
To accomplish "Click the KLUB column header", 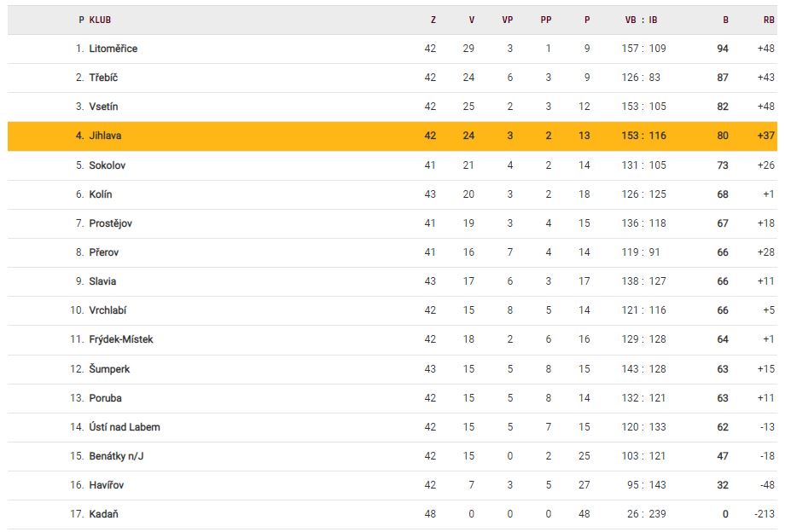I will [x=100, y=20].
